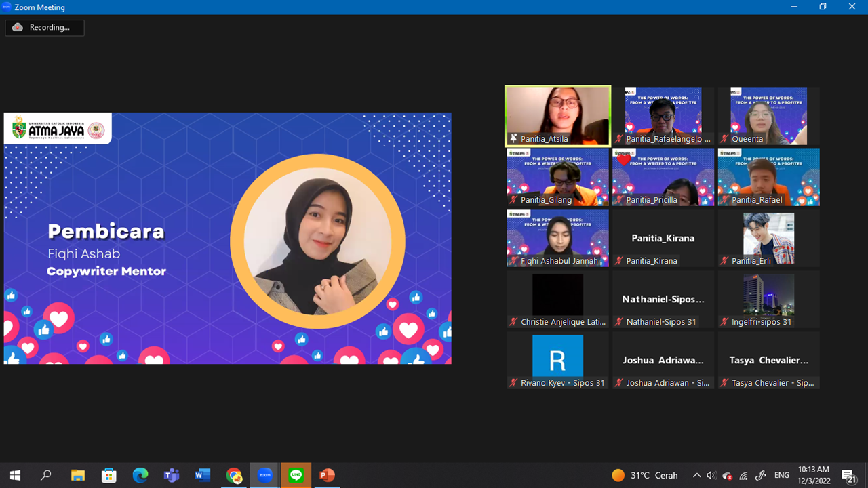Select the Fiqhi Ashabul Jannah video tile
This screenshot has width=868, height=488.
[x=557, y=238]
